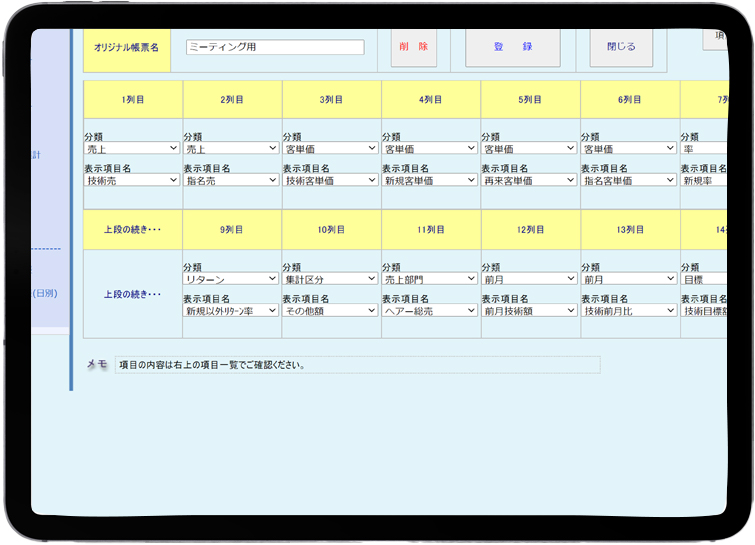Open column 9 分類 dropdown showing リターン
This screenshot has width=755, height=545.
(x=231, y=279)
